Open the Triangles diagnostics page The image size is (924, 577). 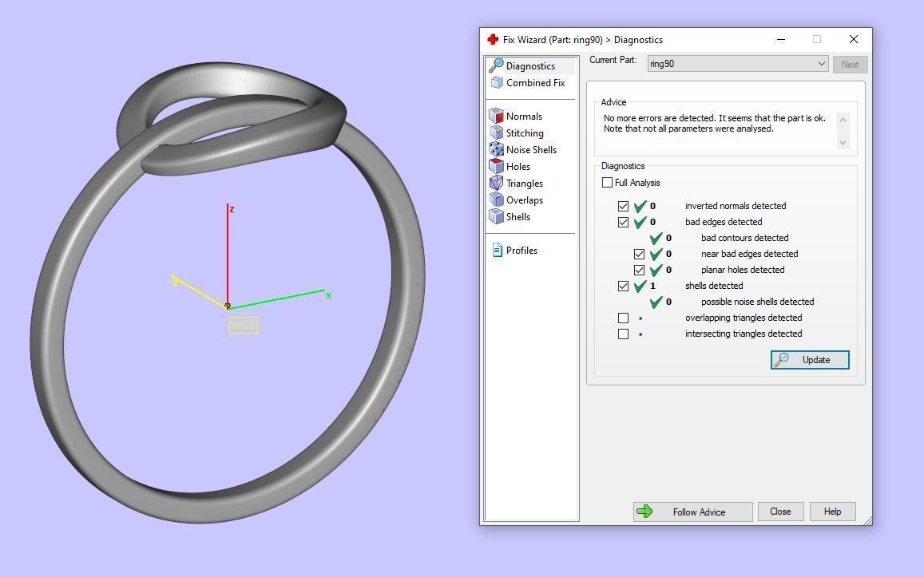(524, 183)
